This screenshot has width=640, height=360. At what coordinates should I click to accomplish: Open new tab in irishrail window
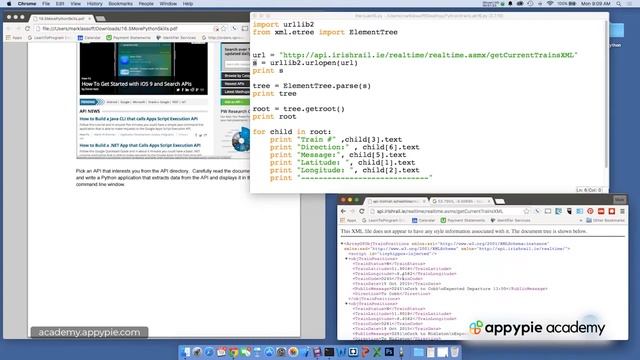coord(500,201)
